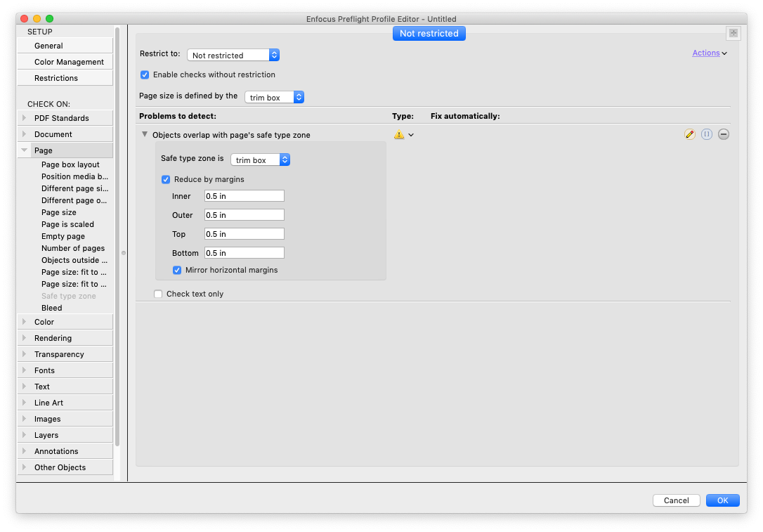Open the Restrict to dropdown
The width and height of the screenshot is (763, 532).
pos(233,55)
